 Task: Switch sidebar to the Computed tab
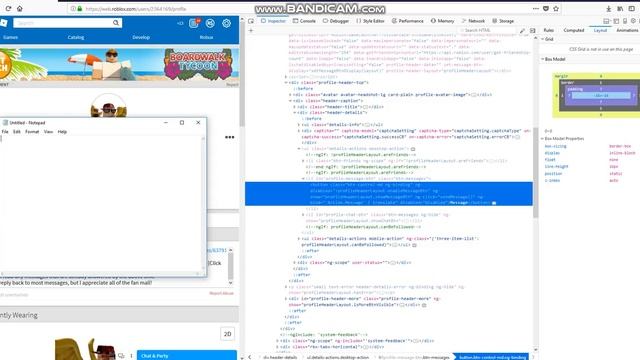click(573, 30)
